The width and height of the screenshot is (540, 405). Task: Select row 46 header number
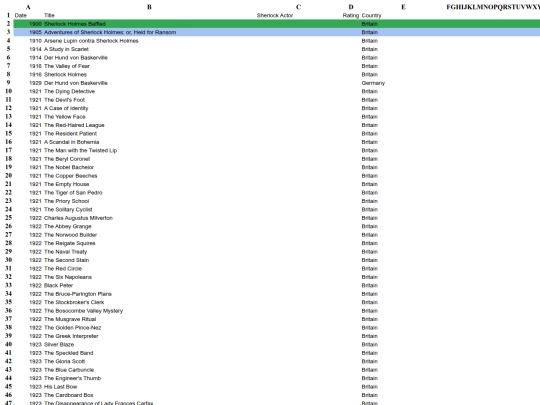click(x=8, y=395)
